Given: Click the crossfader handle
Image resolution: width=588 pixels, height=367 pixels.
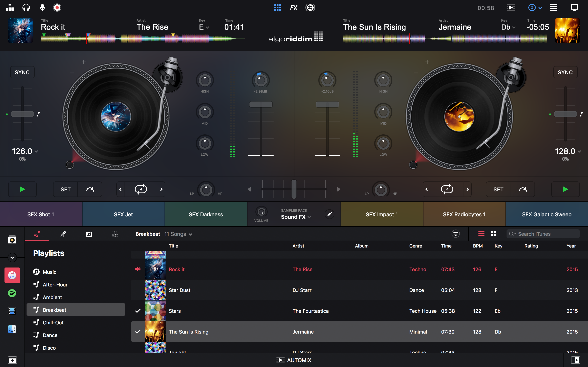Looking at the screenshot, I should (x=294, y=189).
